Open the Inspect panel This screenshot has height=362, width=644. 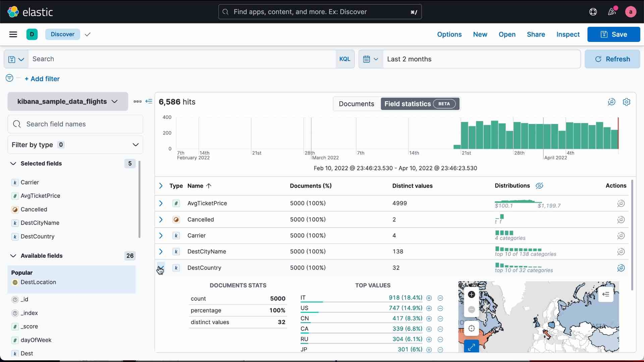[x=568, y=35]
